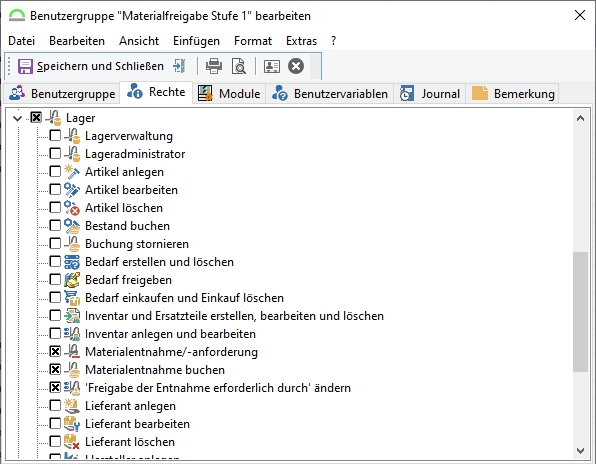Click the Lager root node icon
The width and height of the screenshot is (596, 464).
(x=53, y=118)
